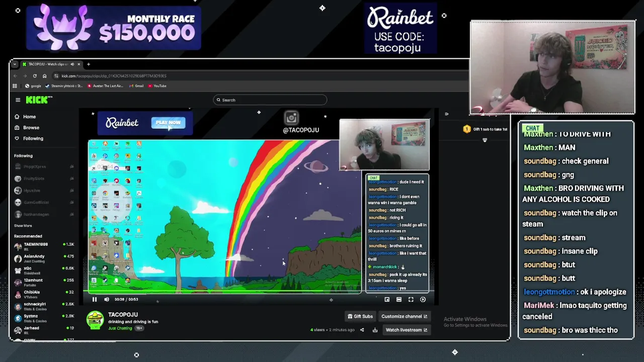
Task: Open ChibiAla recommended channel
Action: click(x=44, y=294)
